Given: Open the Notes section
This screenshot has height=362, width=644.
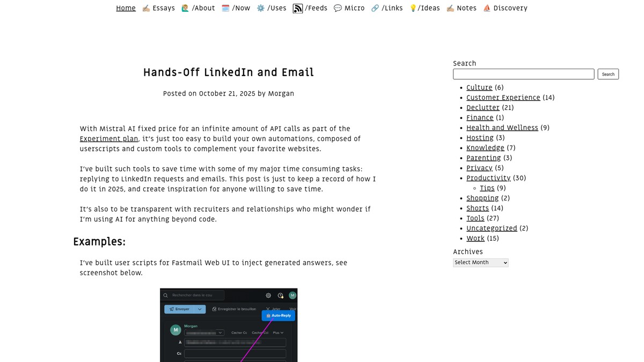Looking at the screenshot, I should tap(462, 8).
